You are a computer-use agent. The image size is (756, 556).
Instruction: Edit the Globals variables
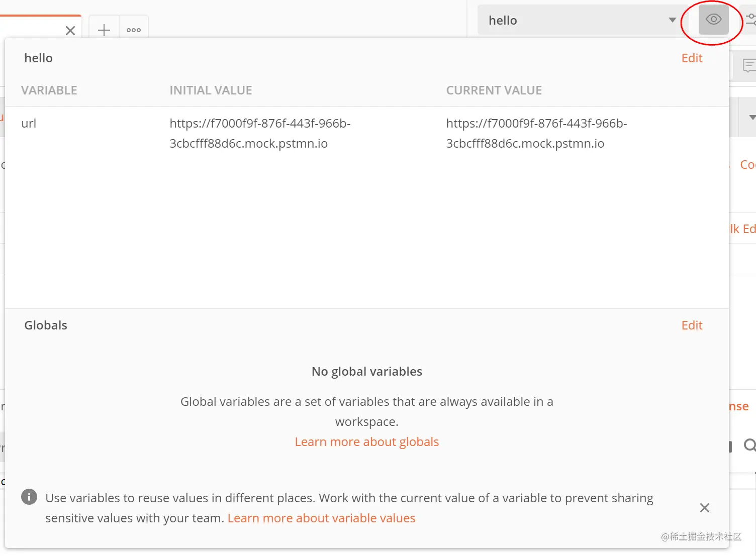692,325
